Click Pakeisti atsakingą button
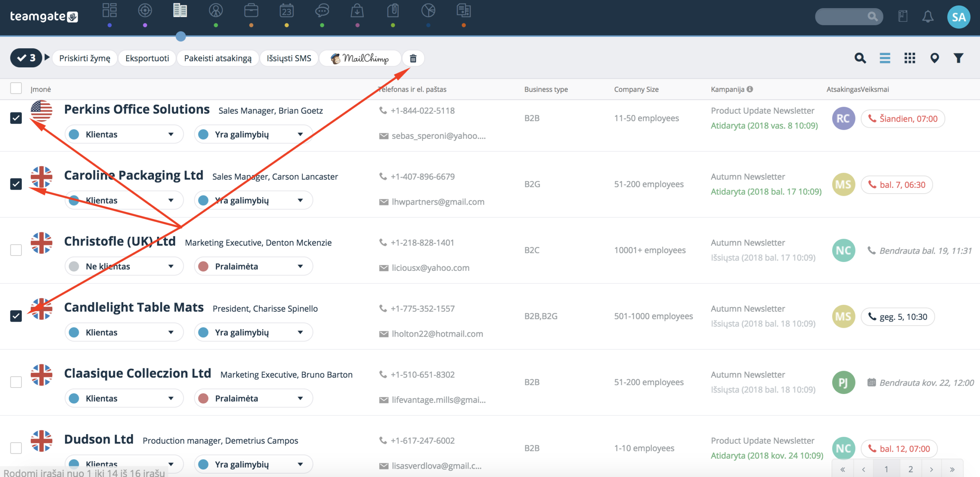 218,58
